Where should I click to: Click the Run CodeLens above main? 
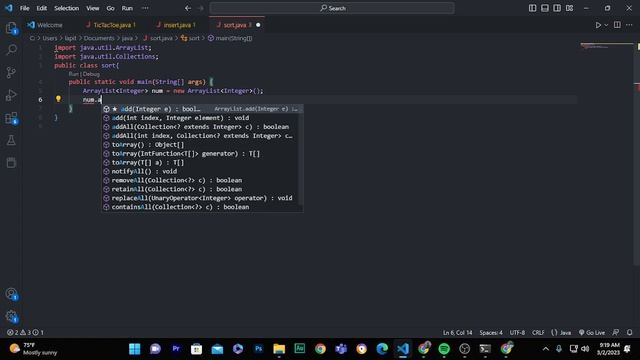[73, 74]
